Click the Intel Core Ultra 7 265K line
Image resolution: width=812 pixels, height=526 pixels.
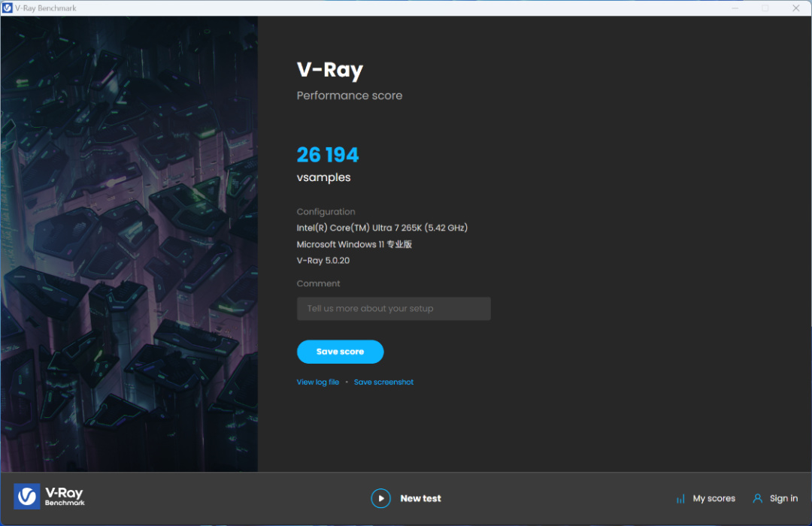[x=382, y=228]
